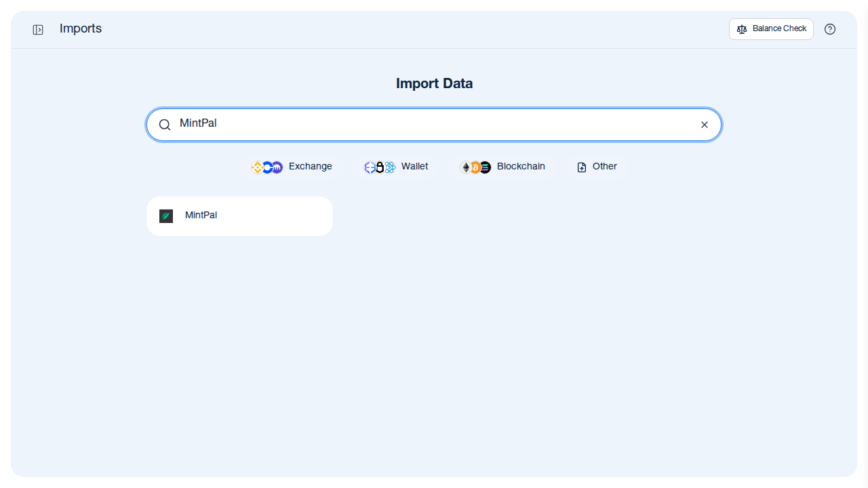This screenshot has width=868, height=488.
Task: Click the MintPal leaf logo icon
Action: coord(166,216)
